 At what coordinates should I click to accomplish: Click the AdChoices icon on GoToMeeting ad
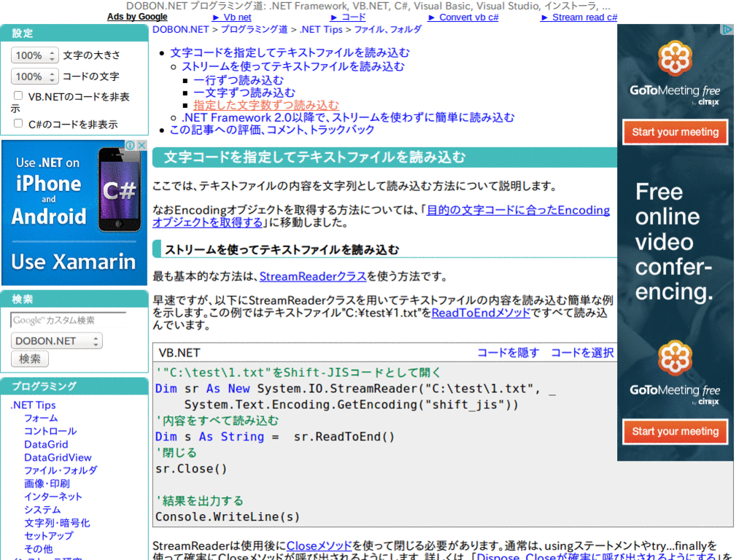pyautogui.click(x=727, y=29)
